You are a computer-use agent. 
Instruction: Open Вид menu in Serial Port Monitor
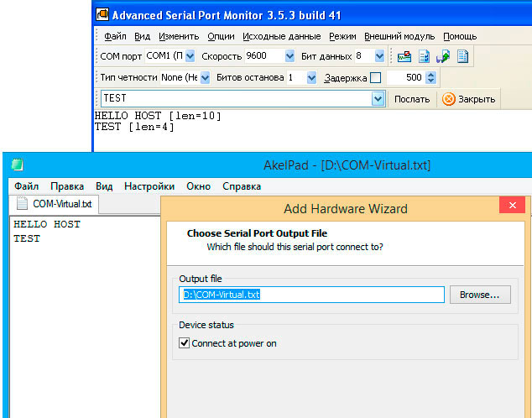pos(142,36)
